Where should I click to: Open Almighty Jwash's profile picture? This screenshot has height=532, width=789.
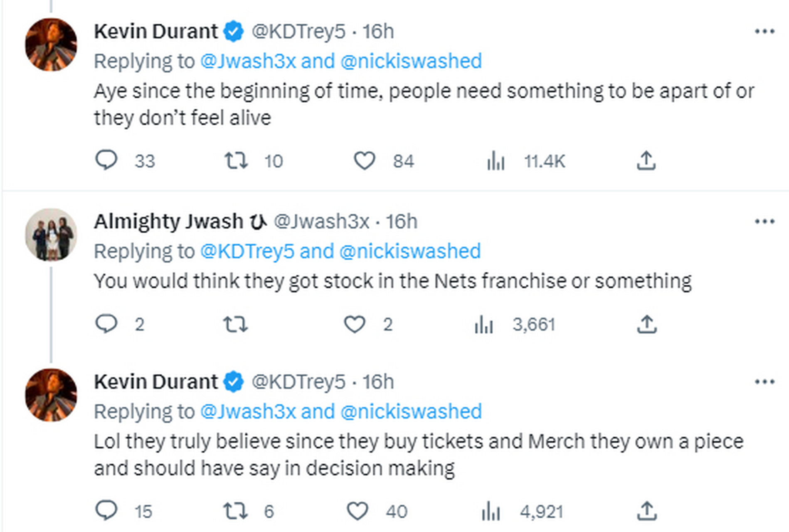51,235
